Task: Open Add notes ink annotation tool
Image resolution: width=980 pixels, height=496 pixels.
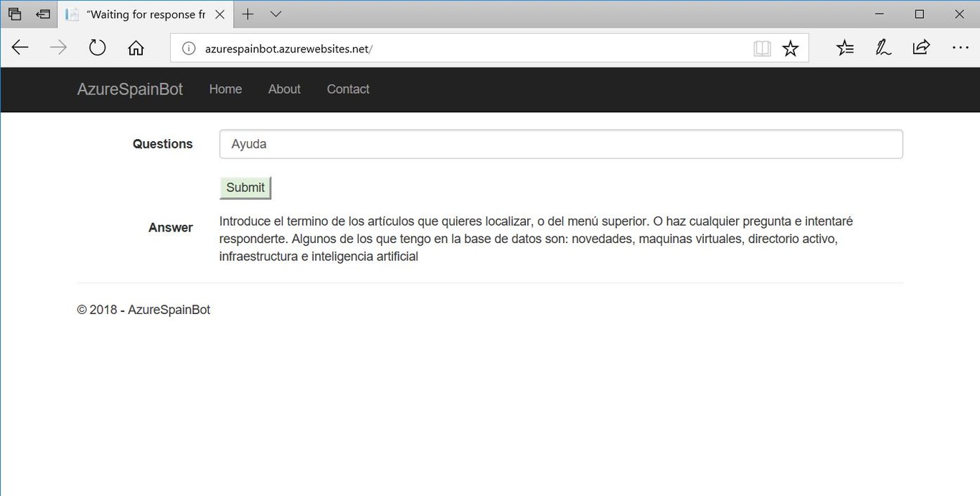Action: (882, 47)
